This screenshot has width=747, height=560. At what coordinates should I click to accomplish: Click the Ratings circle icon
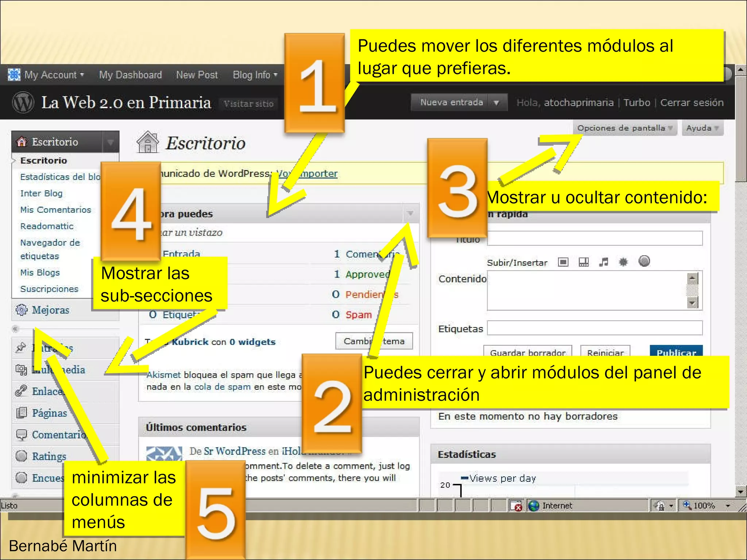(x=22, y=456)
